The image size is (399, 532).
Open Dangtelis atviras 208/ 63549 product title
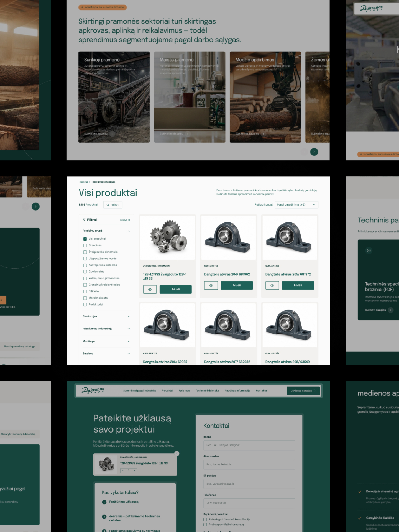click(288, 362)
